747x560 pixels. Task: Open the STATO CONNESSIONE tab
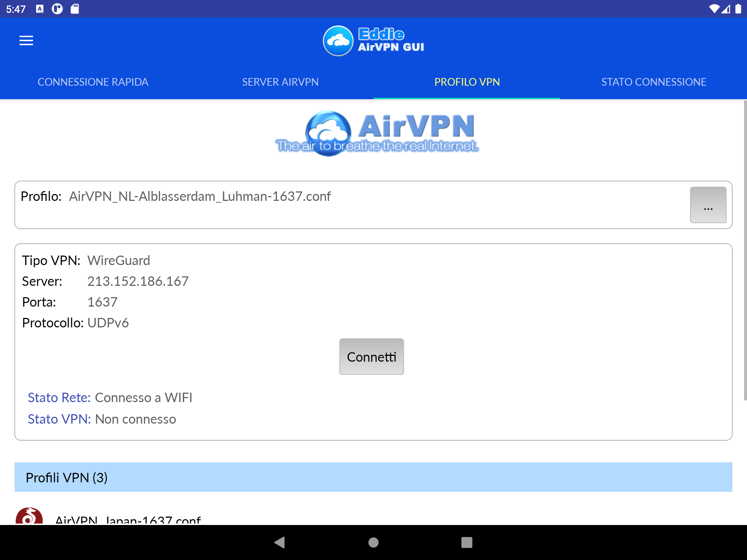(x=654, y=82)
